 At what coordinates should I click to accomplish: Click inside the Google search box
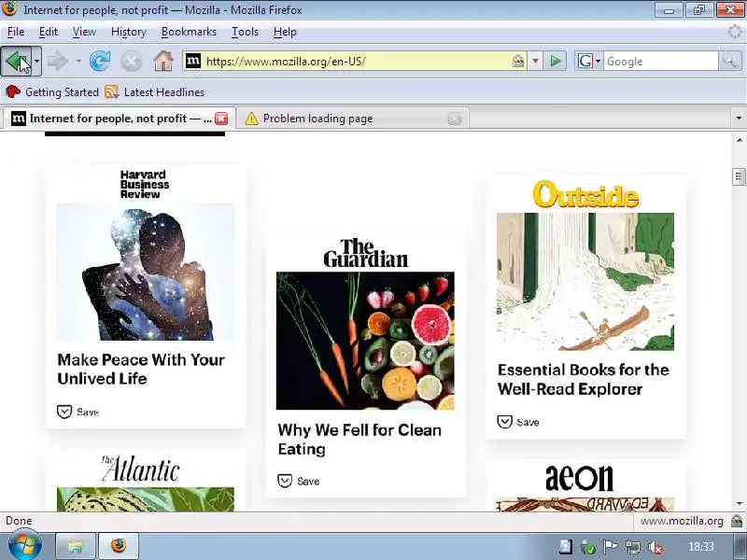[x=660, y=61]
